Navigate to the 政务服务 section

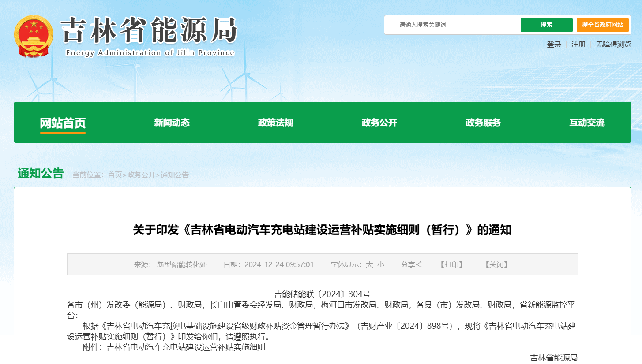pyautogui.click(x=483, y=123)
